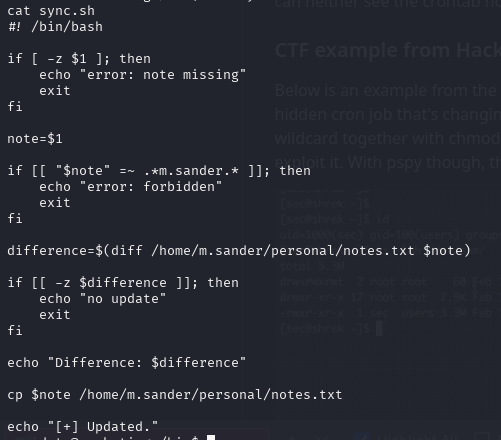501x440 pixels.
Task: Click the '#! /bin/bash' shebang line
Action: (55, 27)
